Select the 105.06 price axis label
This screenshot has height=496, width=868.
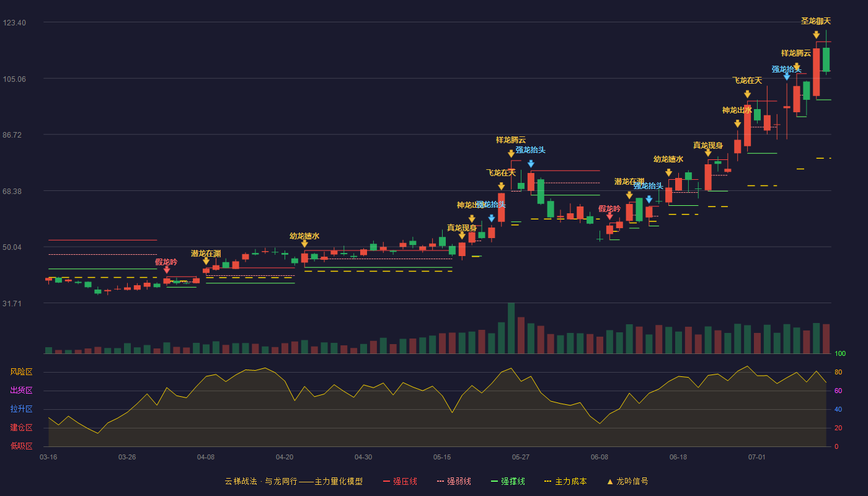point(14,79)
